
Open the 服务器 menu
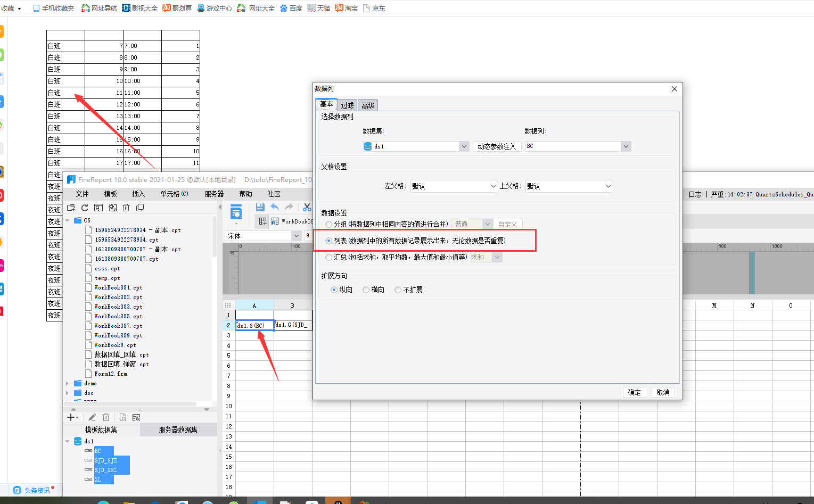point(215,194)
